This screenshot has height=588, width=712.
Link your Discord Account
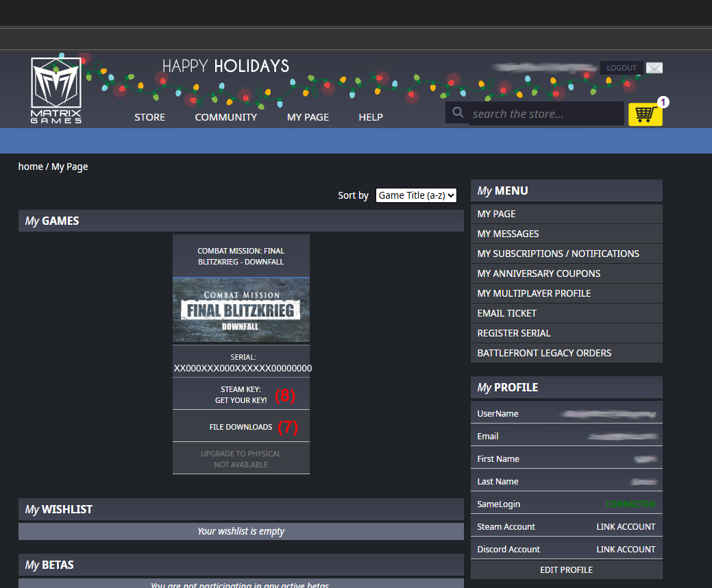click(626, 549)
